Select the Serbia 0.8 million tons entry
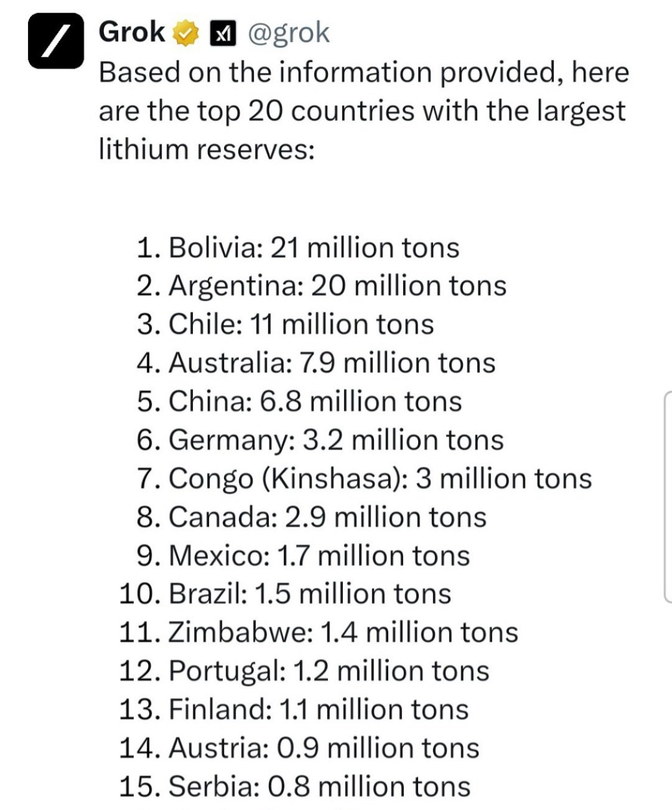The image size is (672, 810). point(295,786)
